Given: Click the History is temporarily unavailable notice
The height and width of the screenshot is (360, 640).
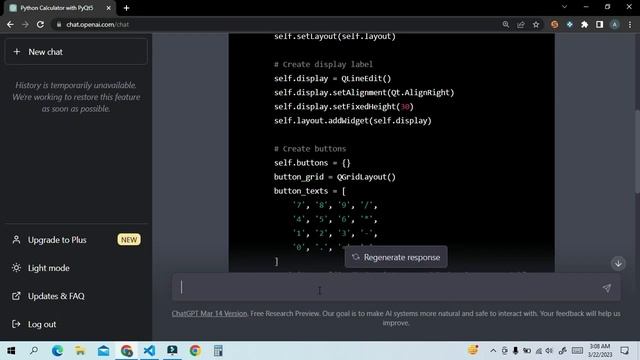Looking at the screenshot, I should point(76,97).
